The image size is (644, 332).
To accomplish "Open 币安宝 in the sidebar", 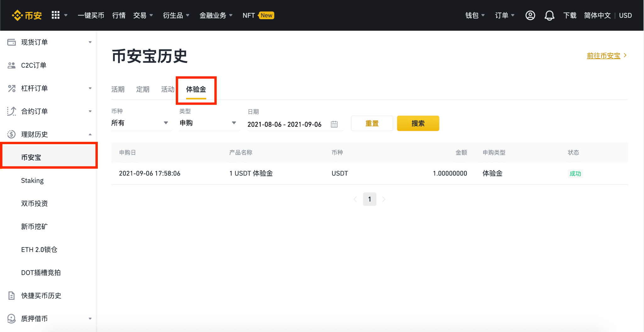I will (x=49, y=157).
